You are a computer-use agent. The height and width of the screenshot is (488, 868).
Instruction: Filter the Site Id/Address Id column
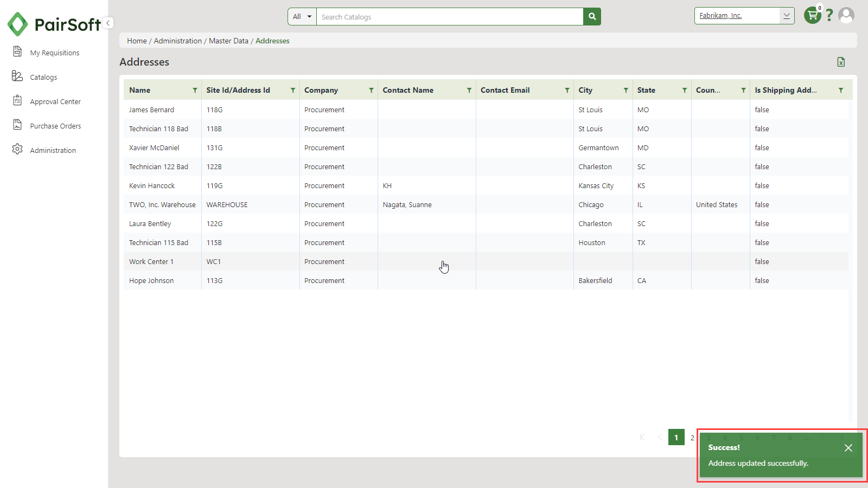pyautogui.click(x=293, y=91)
